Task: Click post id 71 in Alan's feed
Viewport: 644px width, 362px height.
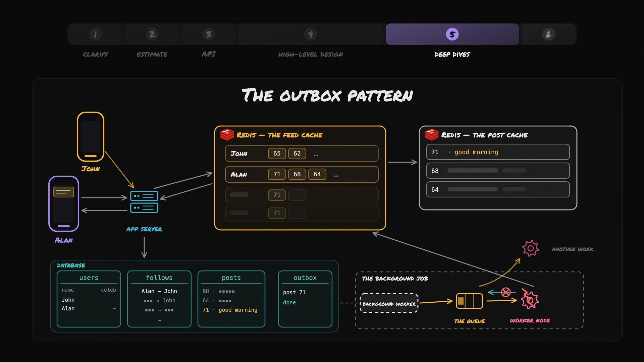Action: [x=277, y=174]
